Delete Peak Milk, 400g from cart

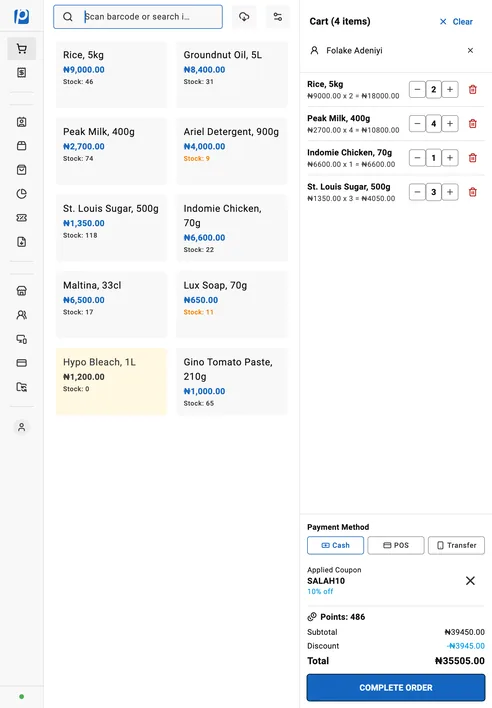point(473,124)
